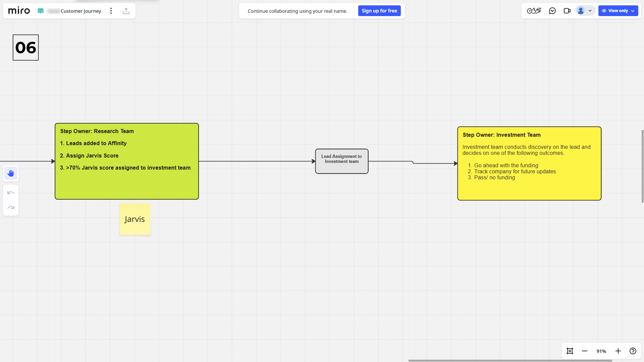Click '1. Leads added to Affinity' line
Image resolution: width=644 pixels, height=362 pixels.
point(93,143)
